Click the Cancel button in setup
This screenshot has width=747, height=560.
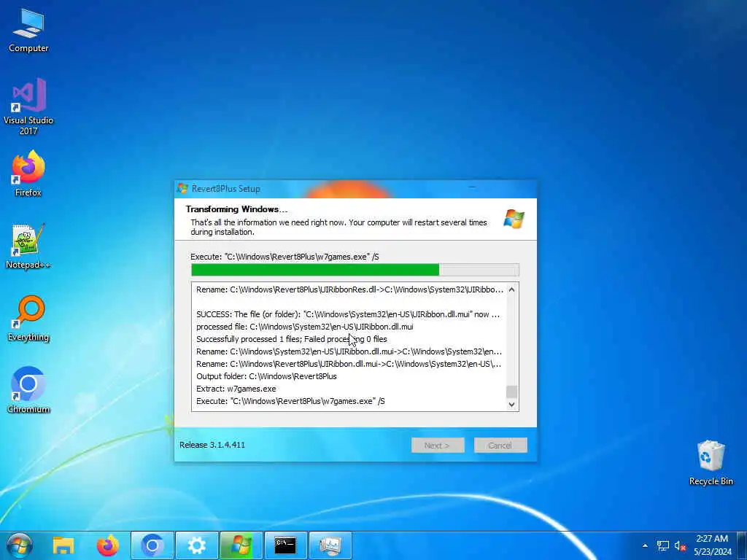(x=500, y=446)
